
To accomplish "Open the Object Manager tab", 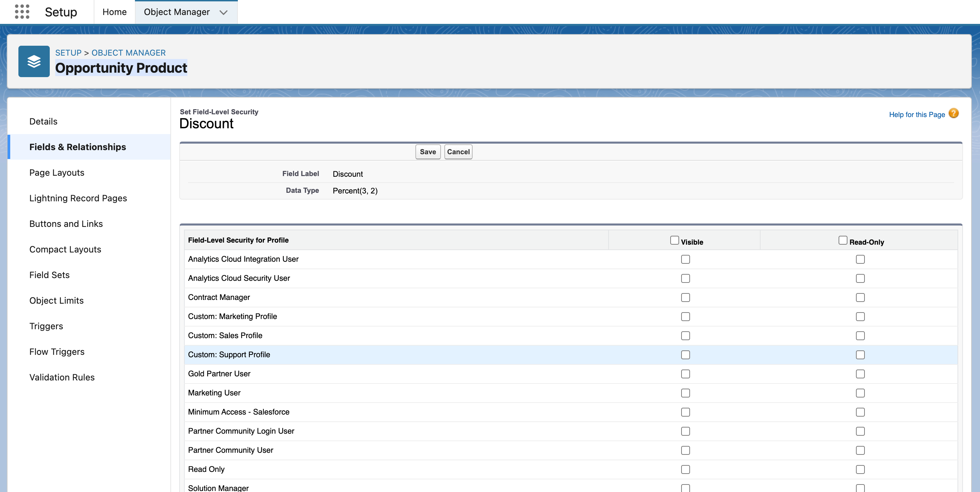I will click(177, 12).
